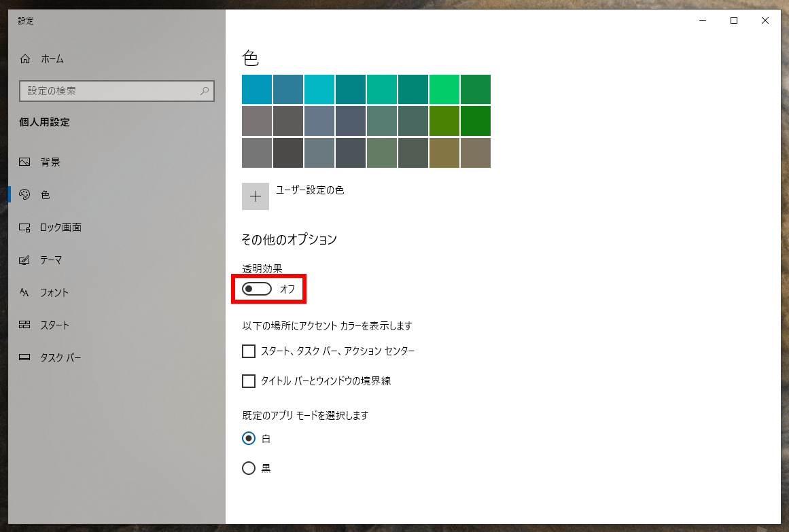Click the その他のオプション heading
789x532 pixels.
(290, 240)
